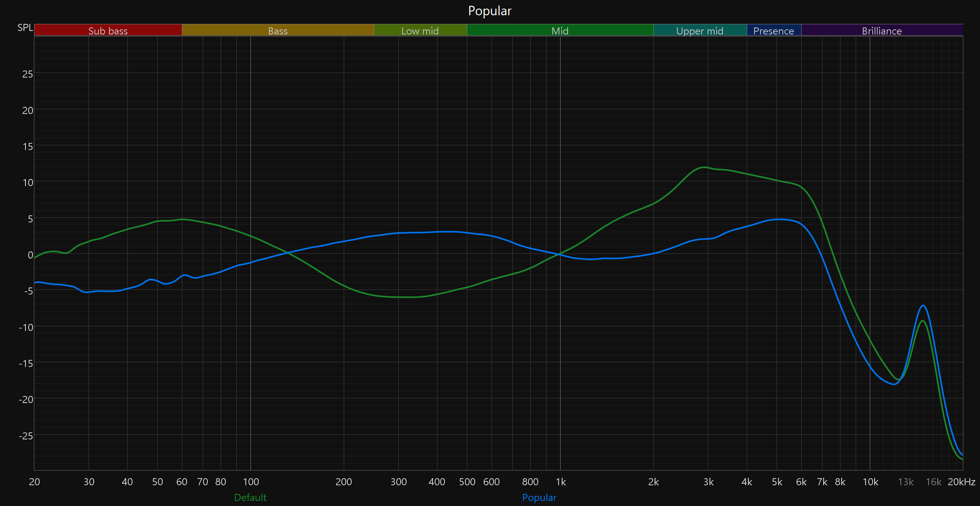Click the 25 dB level label
Viewport: 980px width, 506px height.
click(27, 74)
